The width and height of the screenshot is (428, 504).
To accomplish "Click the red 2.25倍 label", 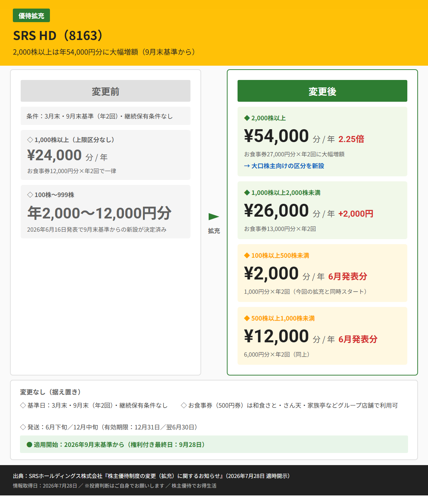I will (351, 139).
